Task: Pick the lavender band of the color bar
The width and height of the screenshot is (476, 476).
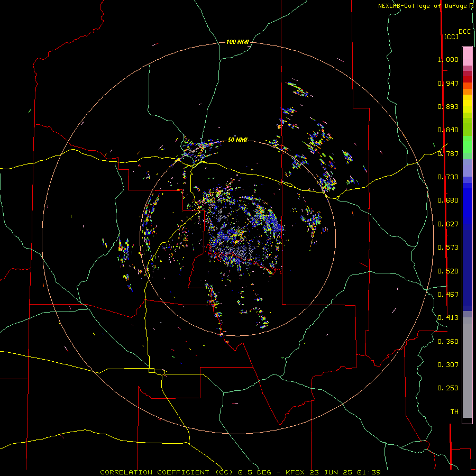Action: pyautogui.click(x=467, y=168)
